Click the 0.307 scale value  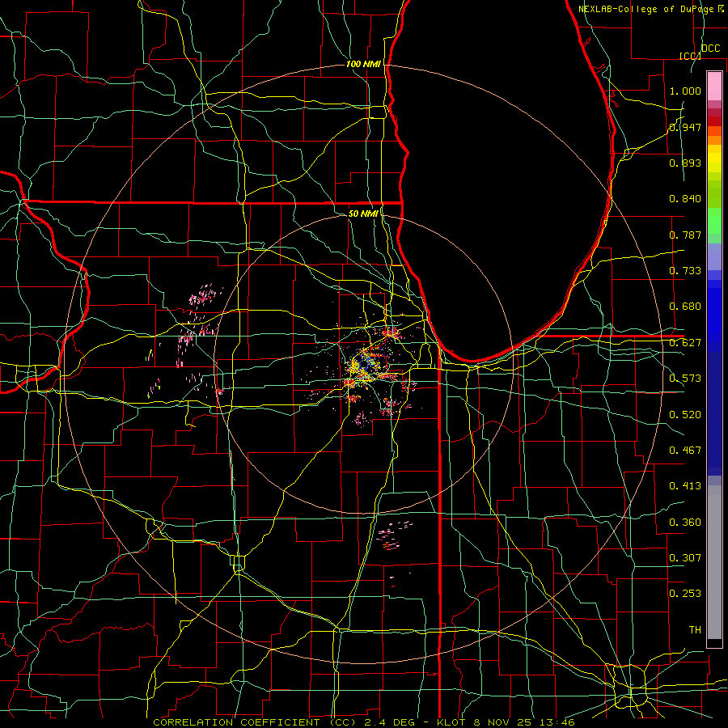(x=685, y=558)
